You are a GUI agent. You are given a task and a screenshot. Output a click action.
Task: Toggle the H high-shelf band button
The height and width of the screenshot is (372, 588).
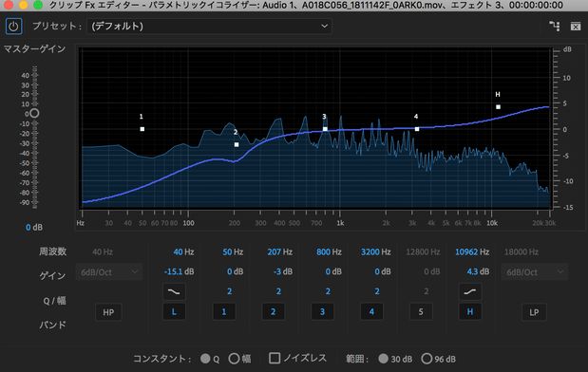470,311
